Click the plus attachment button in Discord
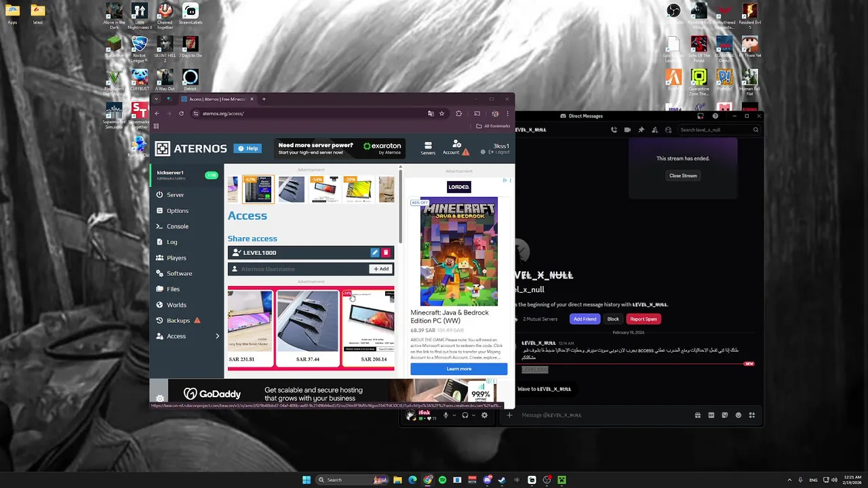868x488 pixels. coord(509,415)
